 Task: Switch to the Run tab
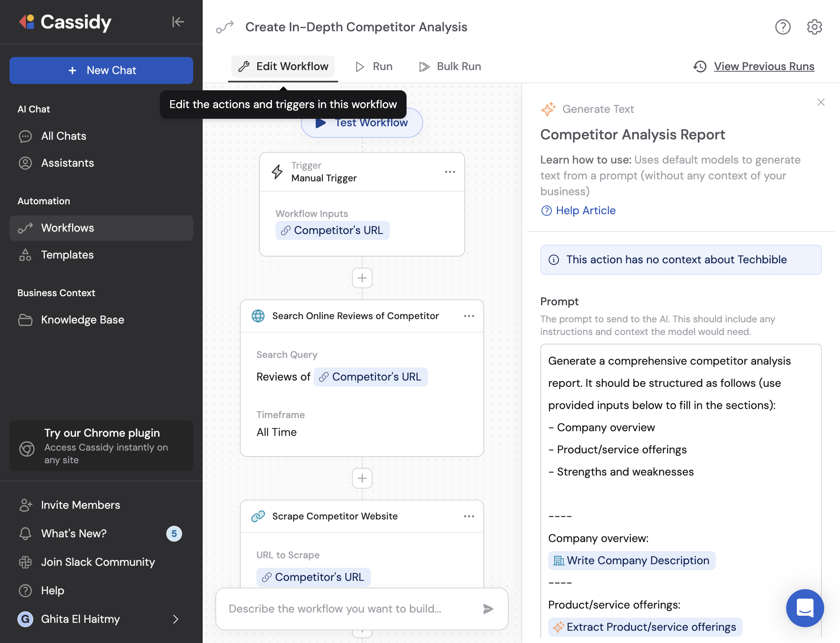point(374,67)
